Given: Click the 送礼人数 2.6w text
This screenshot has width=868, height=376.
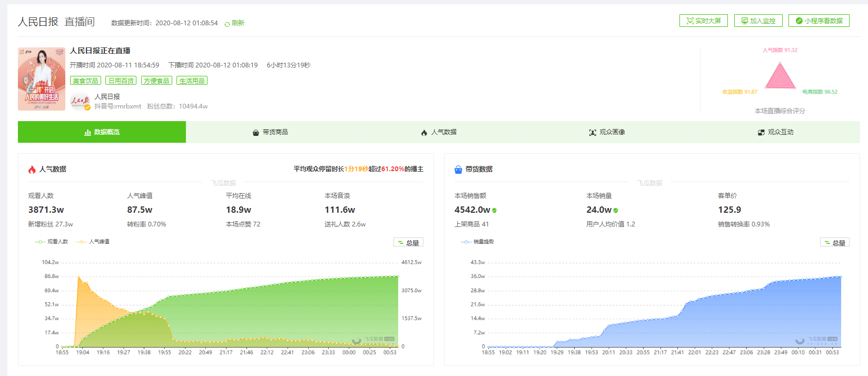Looking at the screenshot, I should click(345, 224).
